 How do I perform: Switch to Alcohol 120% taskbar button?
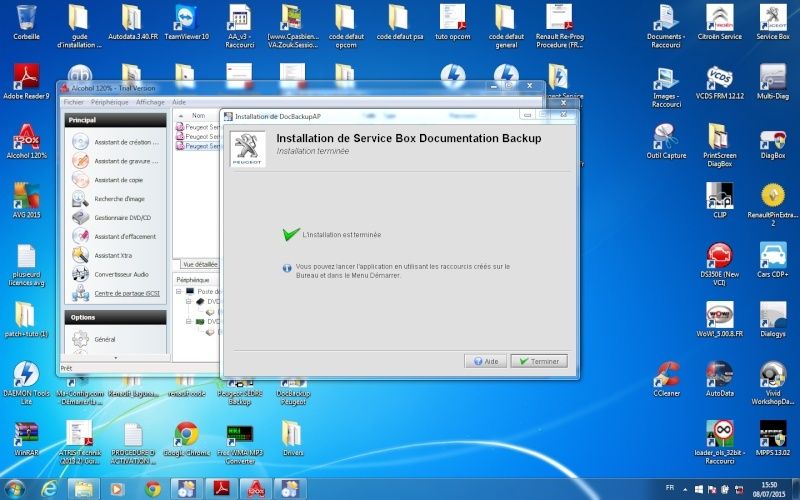pos(255,489)
